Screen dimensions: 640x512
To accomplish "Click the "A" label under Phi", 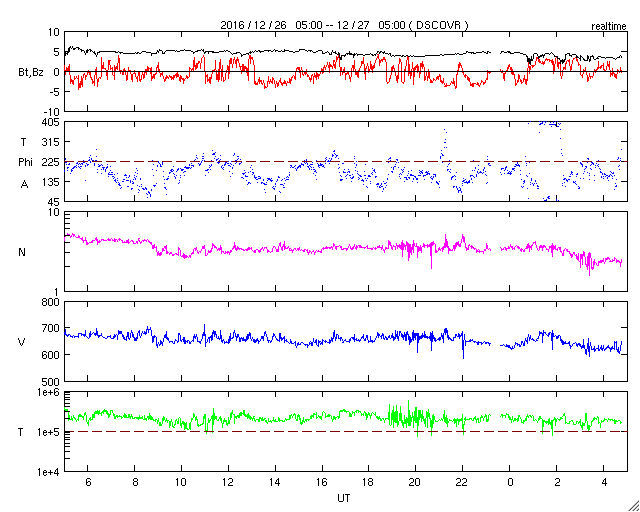I will tap(24, 185).
